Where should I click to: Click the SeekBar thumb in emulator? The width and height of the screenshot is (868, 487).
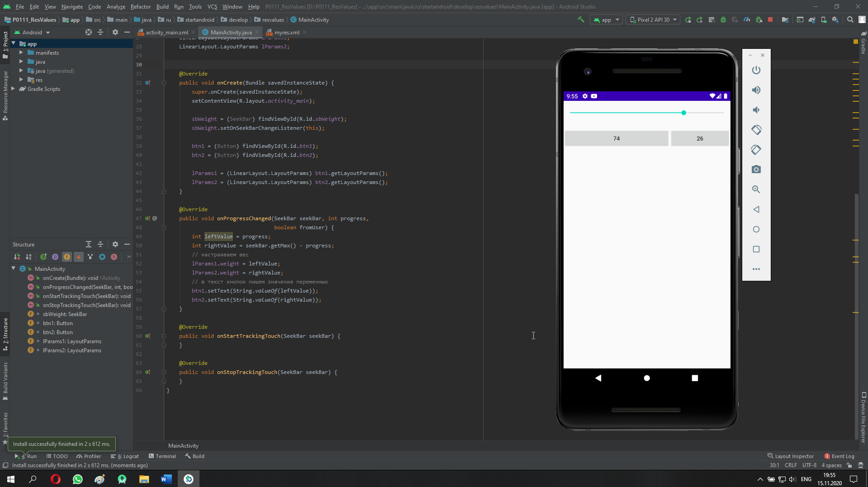coord(683,113)
